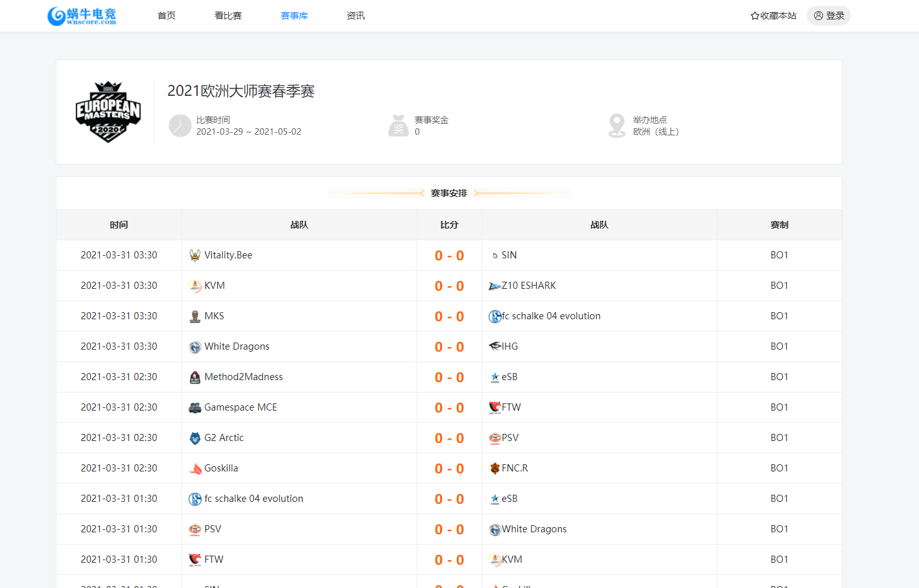Click the 赛事安排 section heading
The height and width of the screenshot is (588, 919).
tap(449, 193)
